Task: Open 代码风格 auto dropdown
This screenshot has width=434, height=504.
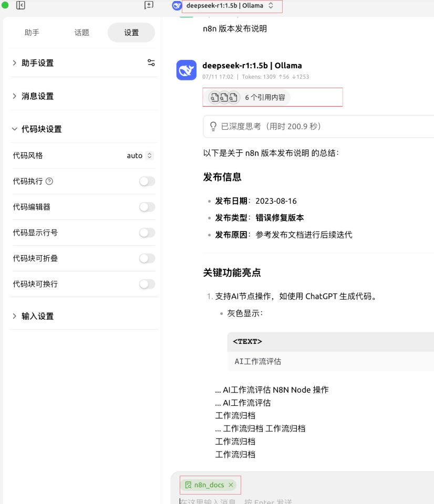Action: [140, 155]
